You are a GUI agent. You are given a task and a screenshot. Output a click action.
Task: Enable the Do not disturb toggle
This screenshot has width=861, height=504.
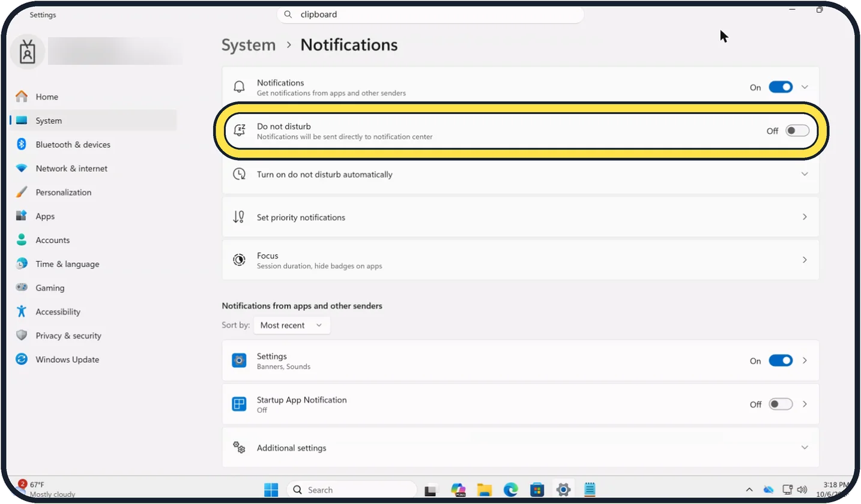(x=797, y=131)
